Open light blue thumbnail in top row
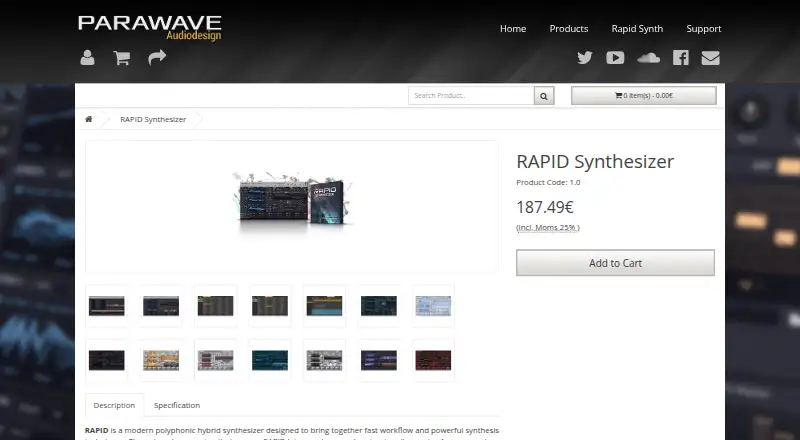 coord(433,306)
